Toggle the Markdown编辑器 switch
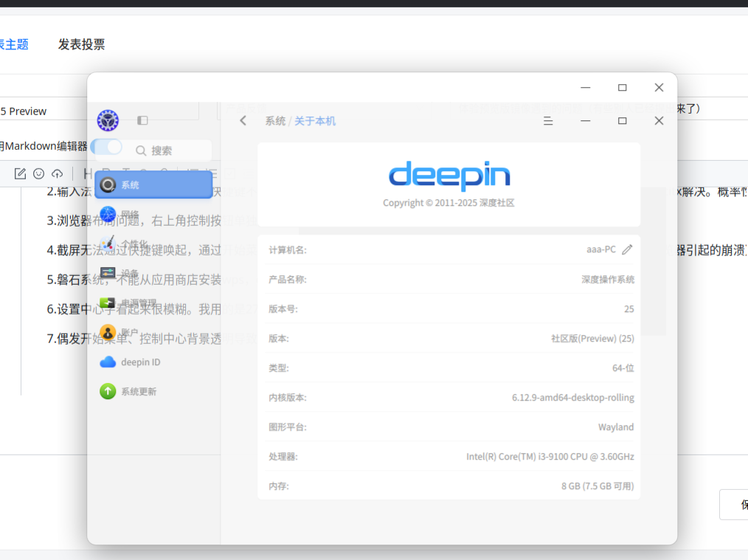 coord(107,146)
